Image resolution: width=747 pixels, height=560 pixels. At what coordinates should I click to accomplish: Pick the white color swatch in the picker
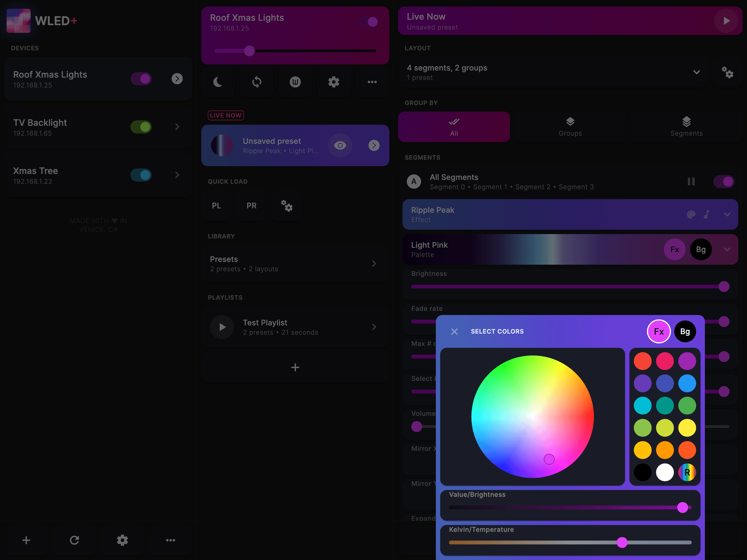665,472
